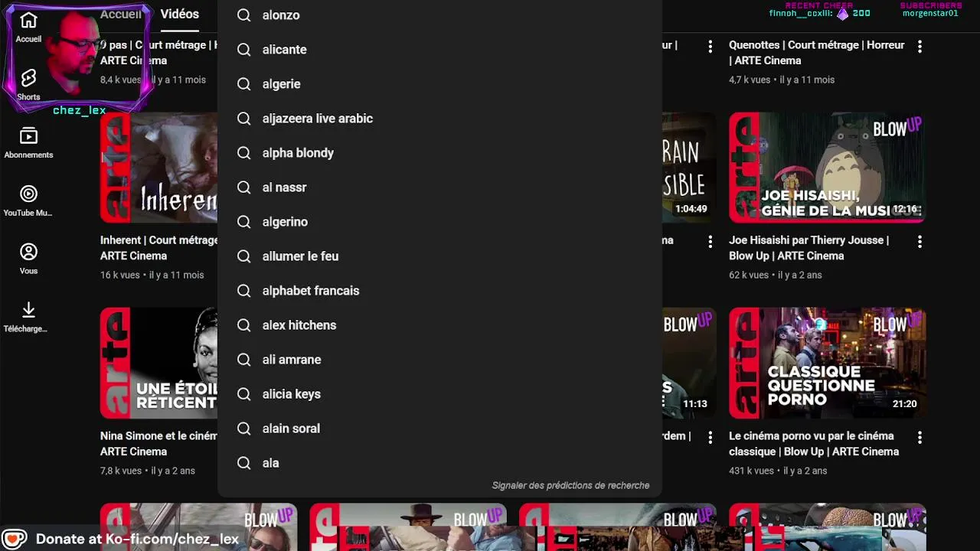The height and width of the screenshot is (551, 980).
Task: Click search icon beside 'alicia keys'
Action: click(244, 394)
